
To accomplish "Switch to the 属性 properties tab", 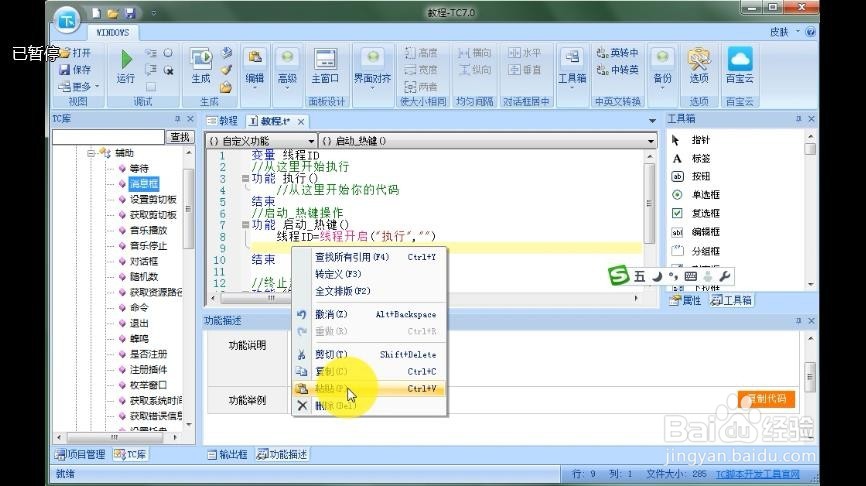I will click(685, 300).
